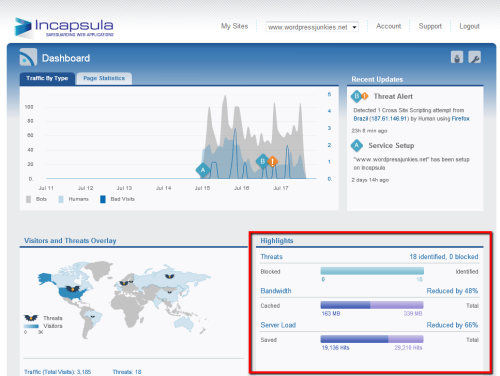This screenshot has height=376, width=500.
Task: Click the 'Reduced by 66%' text
Action: 452,325
